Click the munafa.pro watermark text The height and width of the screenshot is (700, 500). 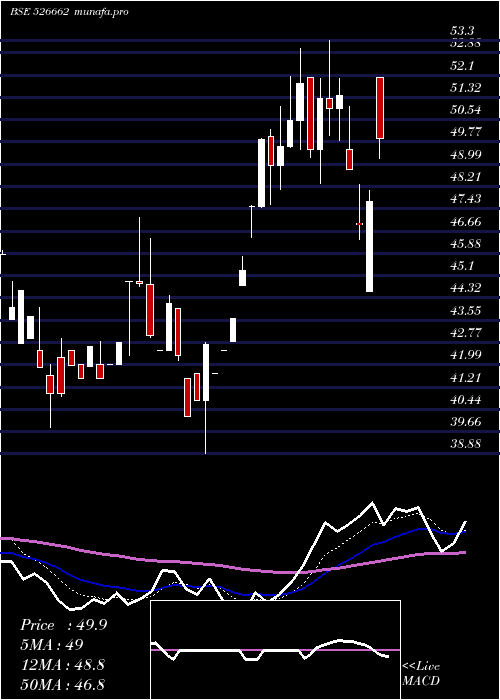(102, 12)
